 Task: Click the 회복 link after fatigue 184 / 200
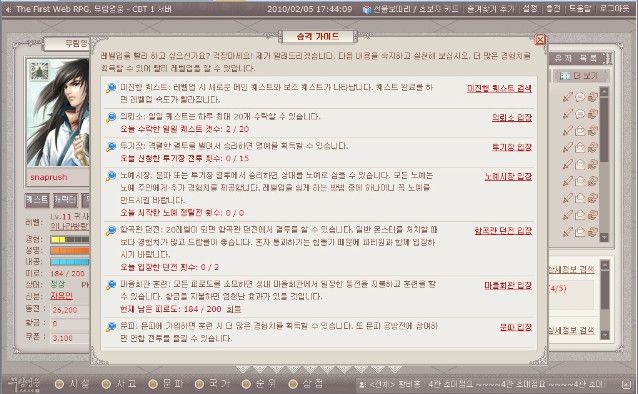coord(234,309)
